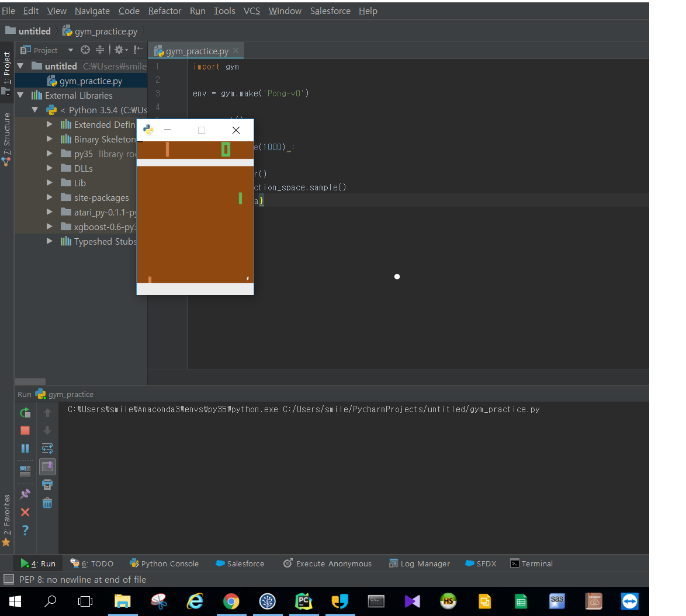This screenshot has height=616, width=686.
Task: Toggle up the stack trace arrow
Action: (47, 413)
